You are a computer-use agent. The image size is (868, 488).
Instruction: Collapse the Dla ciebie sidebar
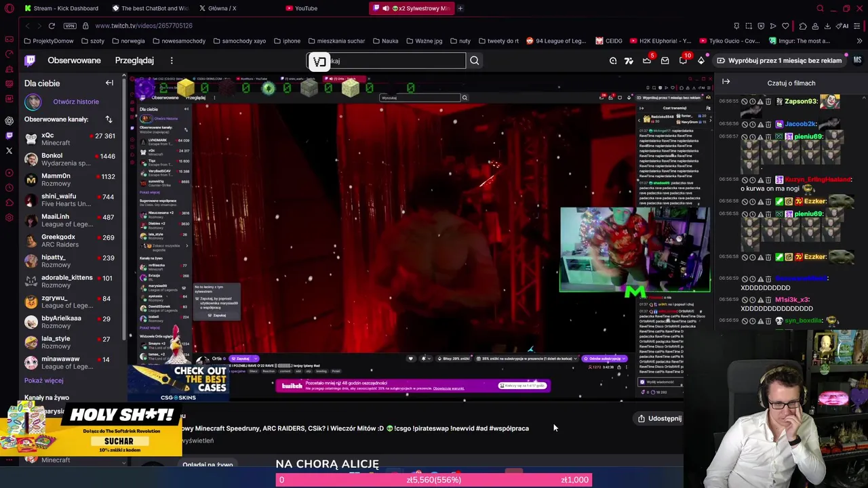pos(109,83)
